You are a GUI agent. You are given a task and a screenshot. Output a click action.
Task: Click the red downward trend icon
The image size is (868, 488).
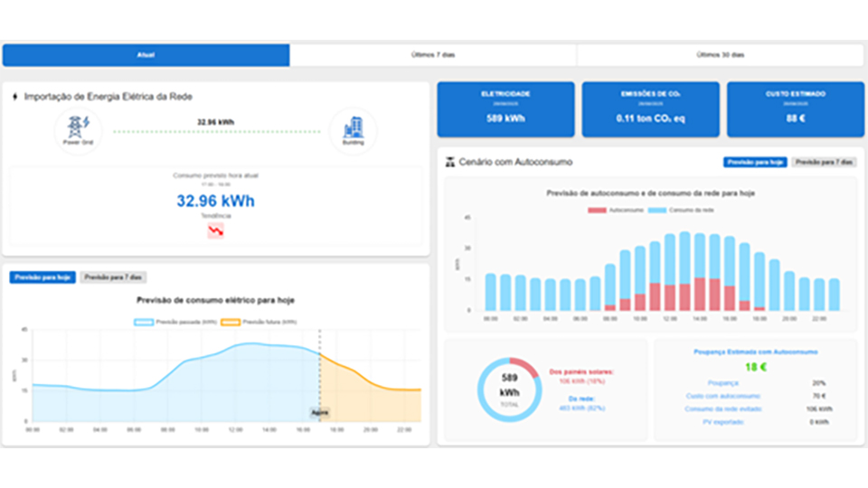click(215, 231)
